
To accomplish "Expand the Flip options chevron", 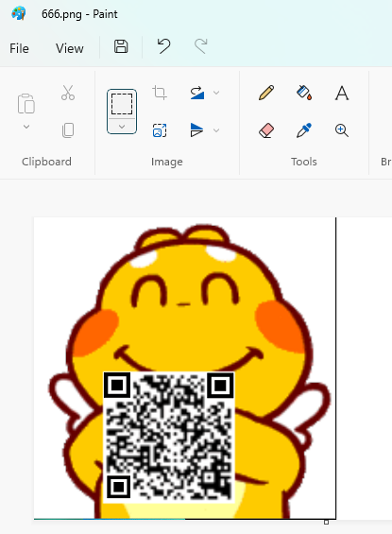I will point(216,130).
